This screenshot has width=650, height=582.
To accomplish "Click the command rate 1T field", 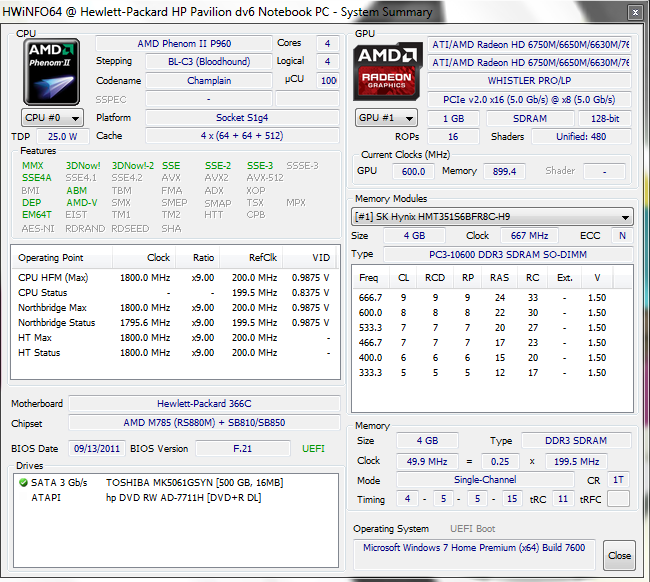I will click(618, 480).
